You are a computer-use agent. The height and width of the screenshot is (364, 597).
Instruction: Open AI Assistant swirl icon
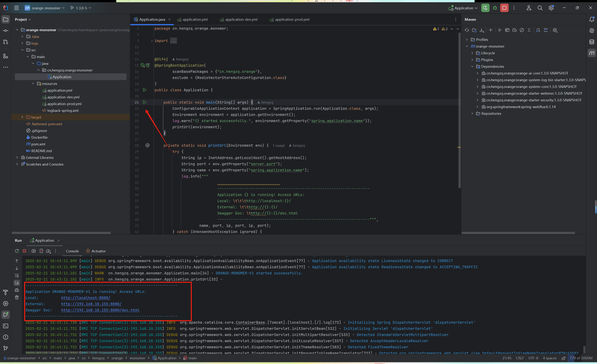pos(592,31)
